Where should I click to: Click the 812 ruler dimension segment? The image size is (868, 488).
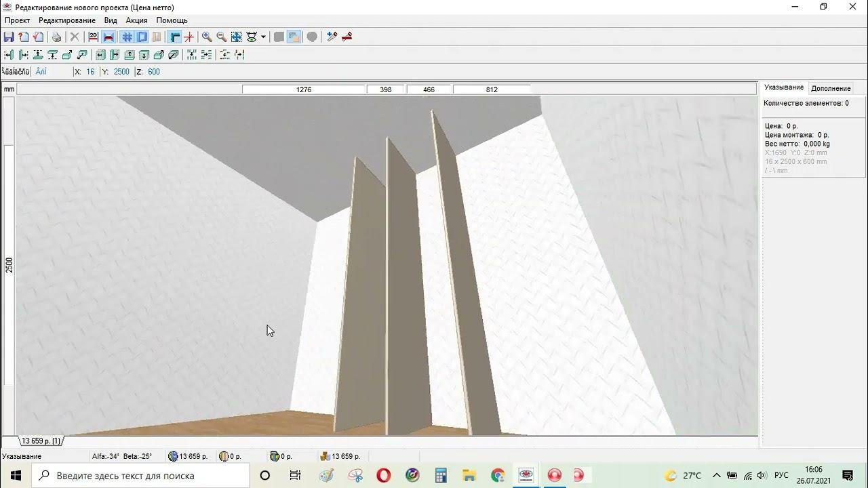(492, 89)
